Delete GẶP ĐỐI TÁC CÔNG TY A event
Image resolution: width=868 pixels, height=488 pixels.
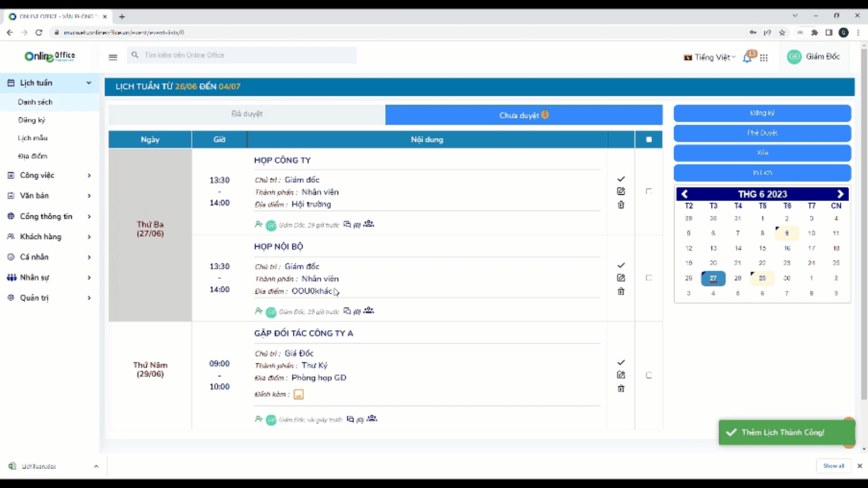621,389
